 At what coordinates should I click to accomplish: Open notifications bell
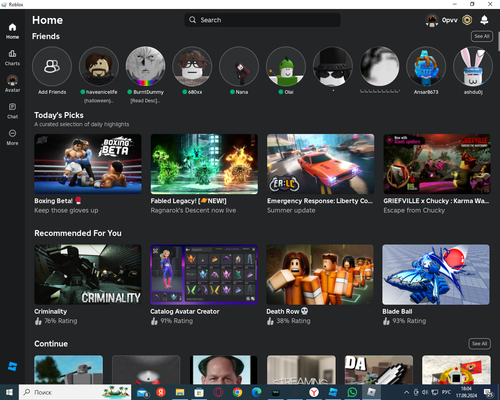coord(484,20)
